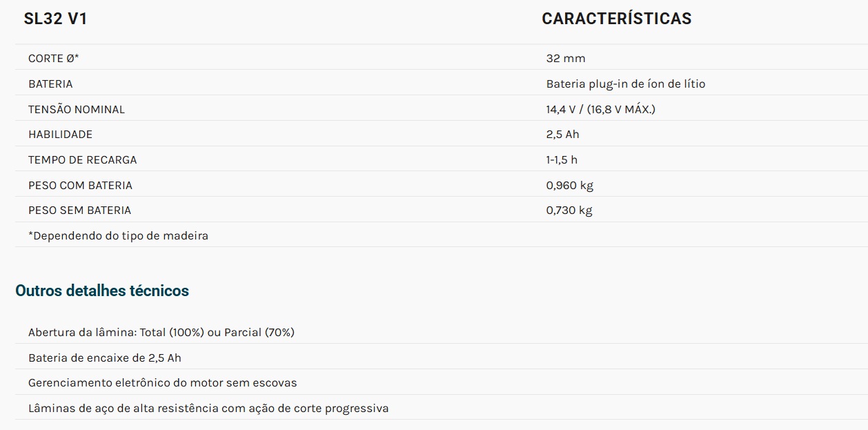Click the 'Dependendo do tipo de madeira' footnote

coord(118,236)
